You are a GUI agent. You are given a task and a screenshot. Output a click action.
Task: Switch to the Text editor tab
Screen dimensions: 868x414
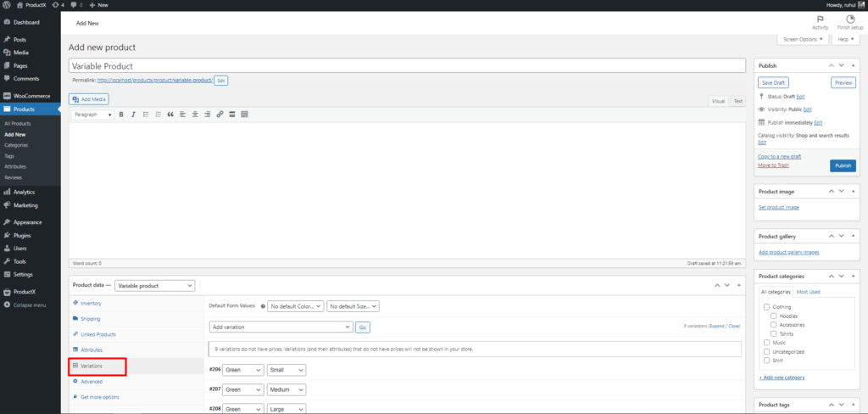click(738, 102)
